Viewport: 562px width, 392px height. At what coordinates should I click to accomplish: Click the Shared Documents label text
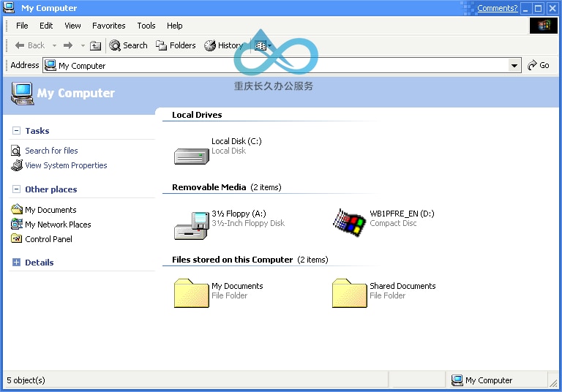click(x=402, y=286)
